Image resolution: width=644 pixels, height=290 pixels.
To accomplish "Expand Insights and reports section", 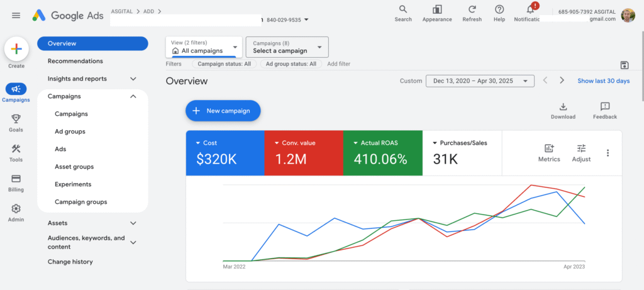I will coord(133,79).
